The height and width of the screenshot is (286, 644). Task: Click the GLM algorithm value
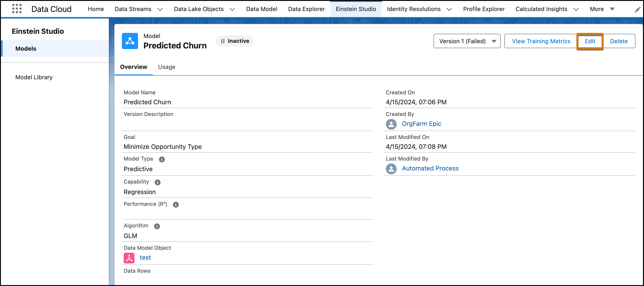click(x=130, y=236)
